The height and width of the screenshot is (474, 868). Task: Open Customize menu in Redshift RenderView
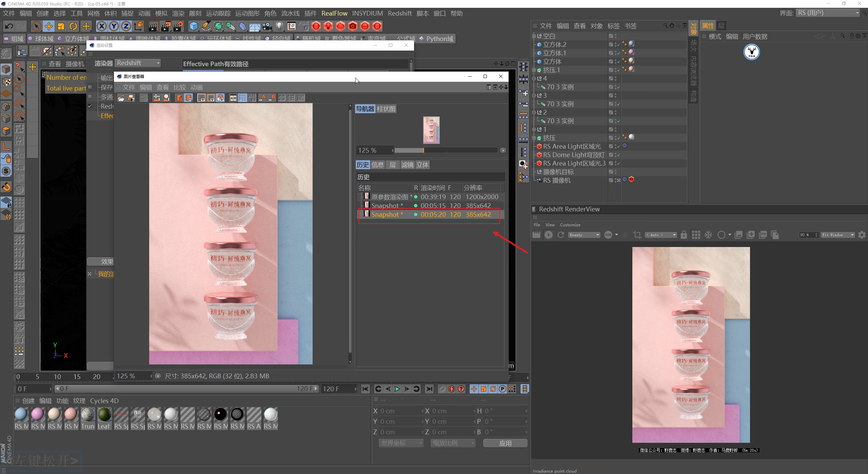(570, 225)
